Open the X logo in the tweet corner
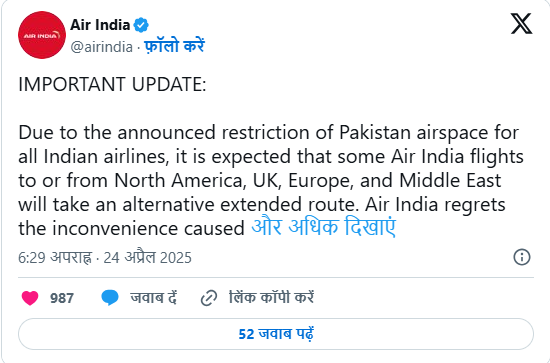This screenshot has height=363, width=550. (521, 23)
